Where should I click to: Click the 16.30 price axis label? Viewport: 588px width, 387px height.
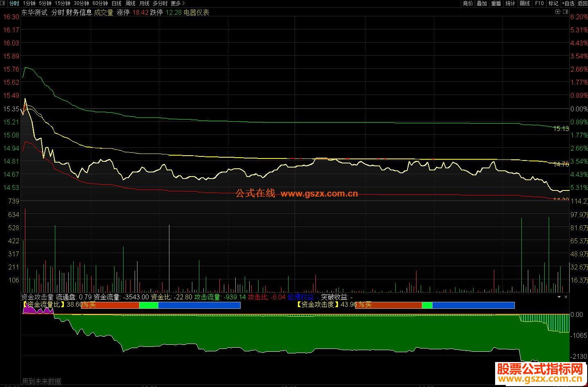point(11,17)
